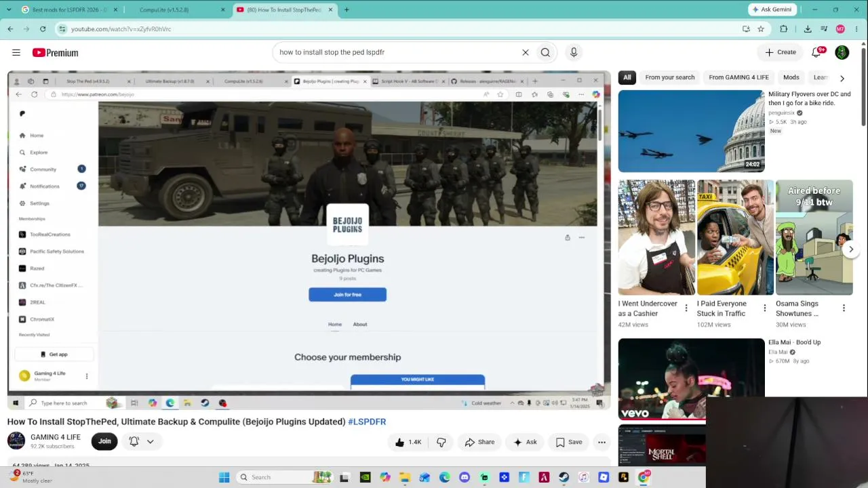
Task: Open weather widget showing 63°F
Action: pos(32,477)
